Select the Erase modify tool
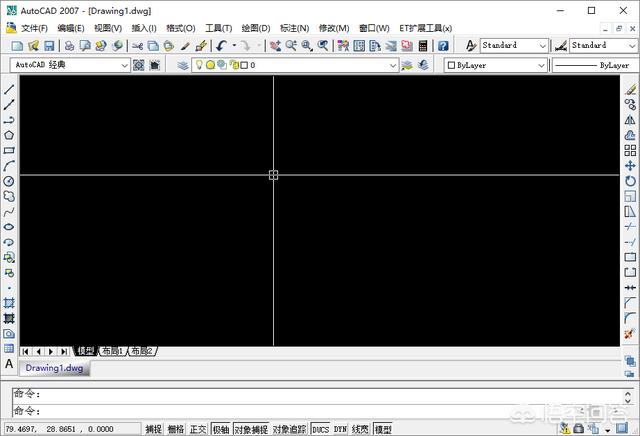This screenshot has height=436, width=640. (x=630, y=89)
